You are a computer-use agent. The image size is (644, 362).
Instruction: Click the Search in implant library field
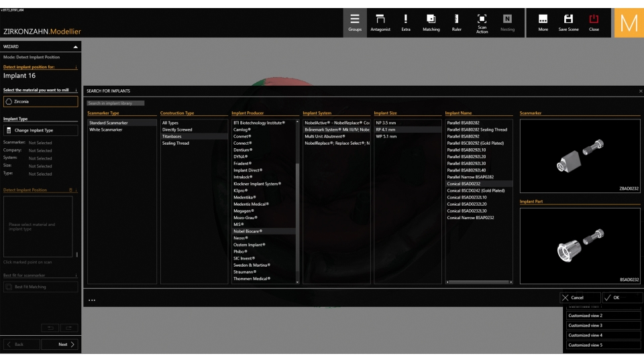tap(115, 103)
